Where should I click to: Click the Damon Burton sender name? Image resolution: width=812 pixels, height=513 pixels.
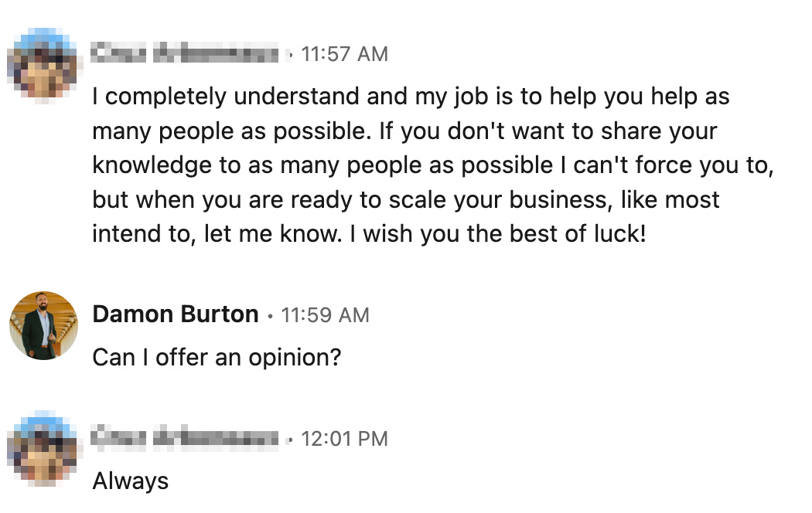pyautogui.click(x=176, y=314)
